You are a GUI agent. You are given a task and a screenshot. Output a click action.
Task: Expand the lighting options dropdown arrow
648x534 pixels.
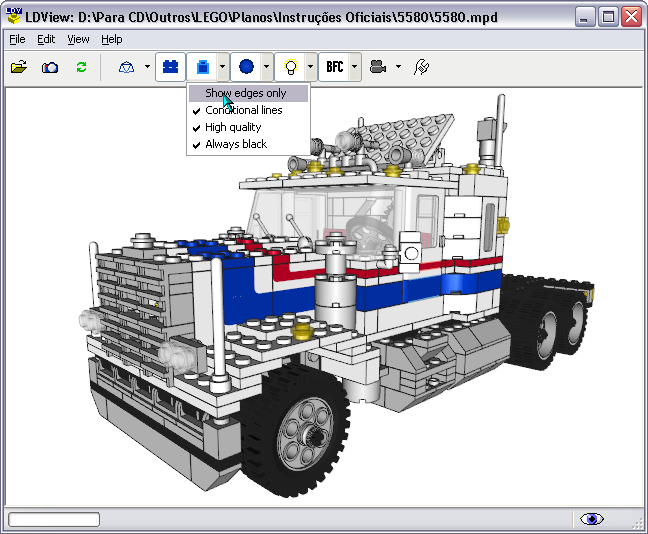(x=310, y=67)
